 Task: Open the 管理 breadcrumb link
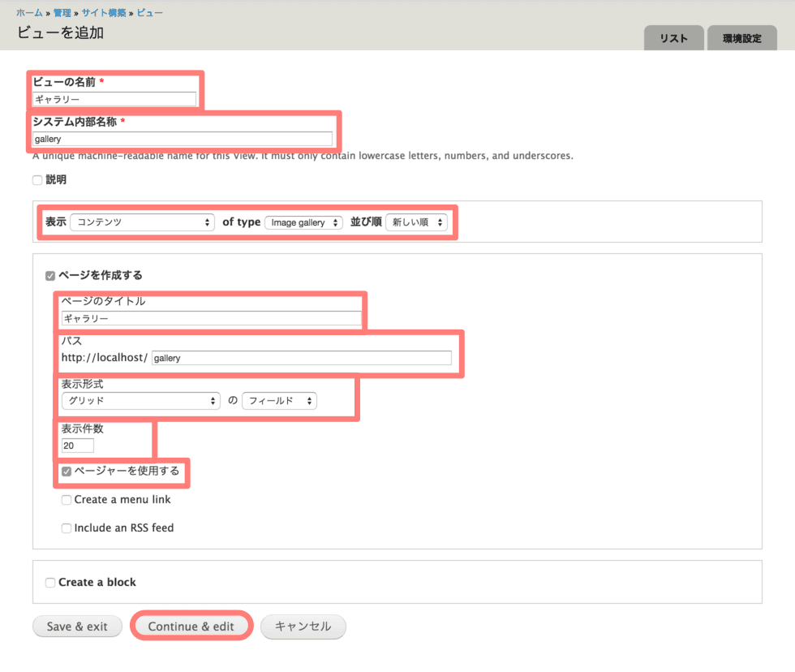pos(62,13)
